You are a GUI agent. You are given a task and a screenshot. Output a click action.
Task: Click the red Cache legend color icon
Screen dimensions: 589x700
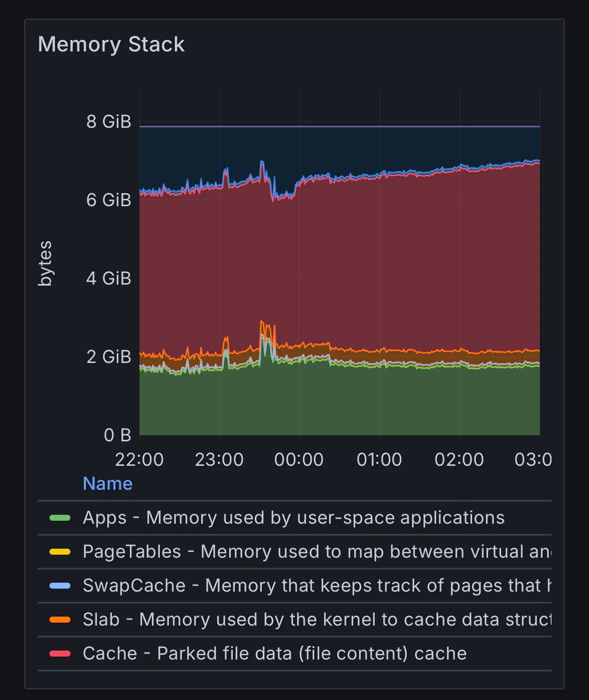click(x=60, y=654)
